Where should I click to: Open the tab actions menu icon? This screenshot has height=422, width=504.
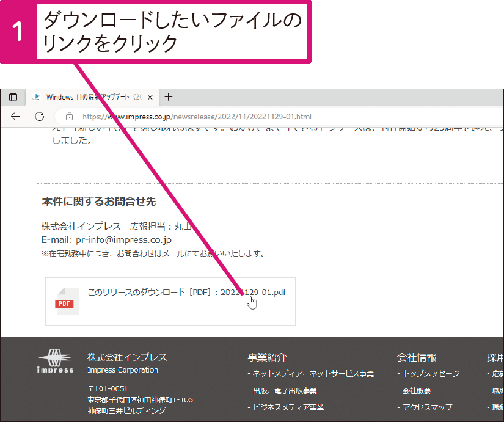click(x=13, y=97)
